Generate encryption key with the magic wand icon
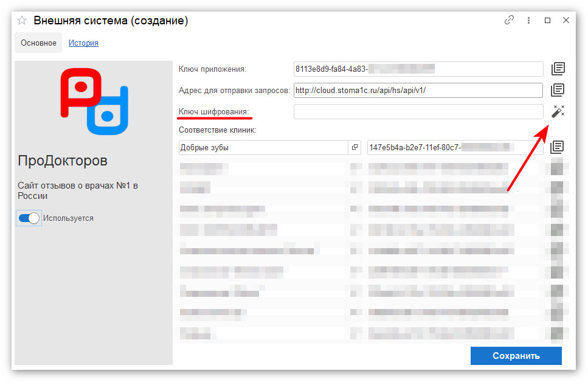 (558, 111)
